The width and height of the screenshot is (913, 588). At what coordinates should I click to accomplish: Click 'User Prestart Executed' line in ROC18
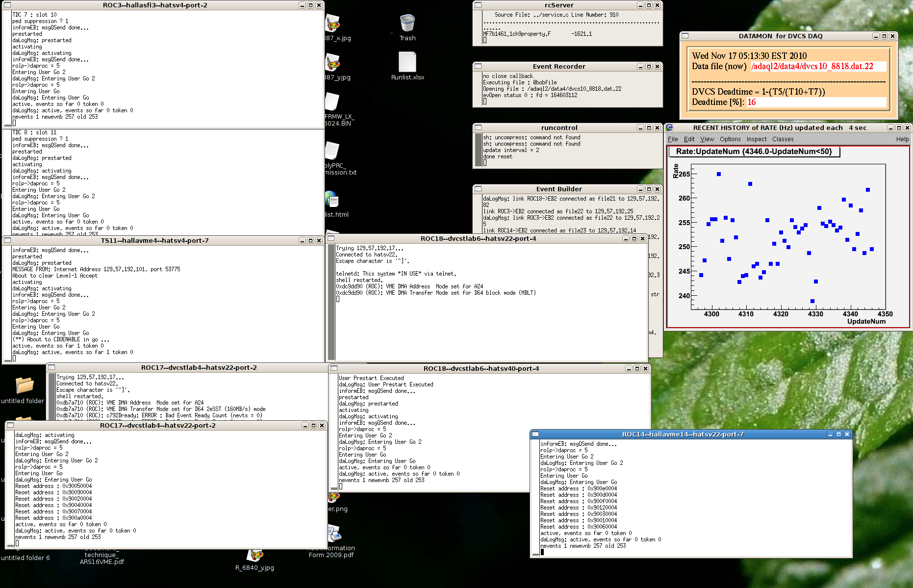[x=371, y=378]
